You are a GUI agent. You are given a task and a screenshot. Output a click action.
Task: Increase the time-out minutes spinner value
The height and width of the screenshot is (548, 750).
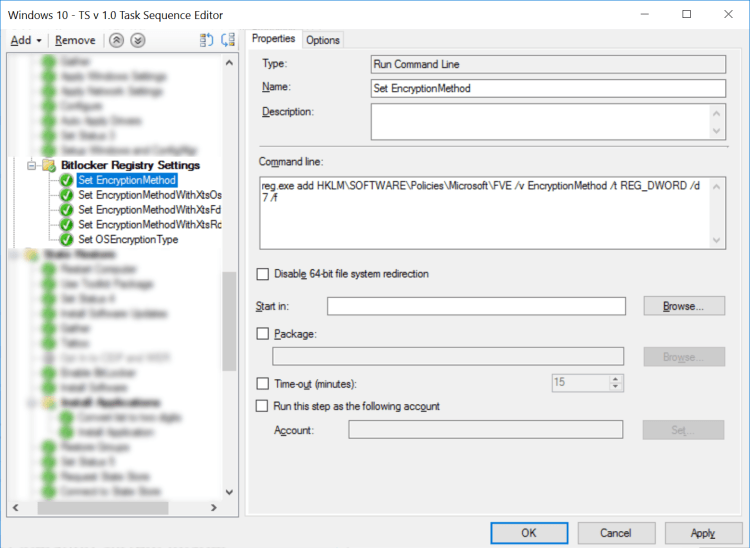(x=616, y=378)
